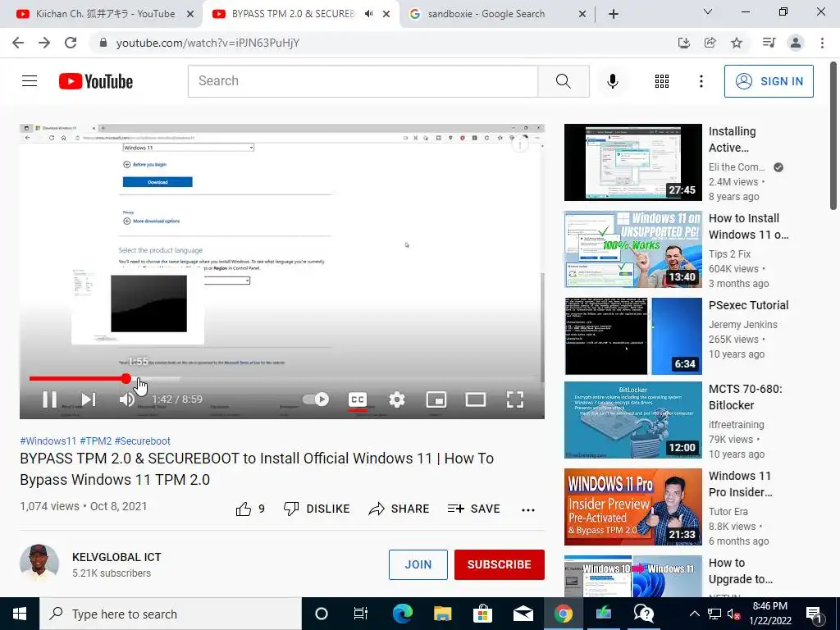Image resolution: width=840 pixels, height=630 pixels.
Task: Bookmark this page with the star
Action: pos(737,43)
